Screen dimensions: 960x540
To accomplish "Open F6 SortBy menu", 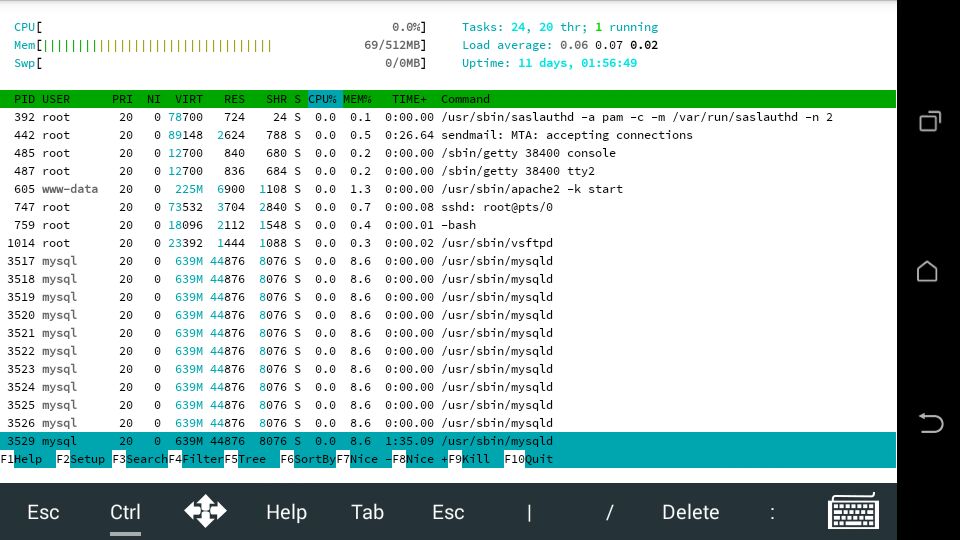I will pos(307,459).
